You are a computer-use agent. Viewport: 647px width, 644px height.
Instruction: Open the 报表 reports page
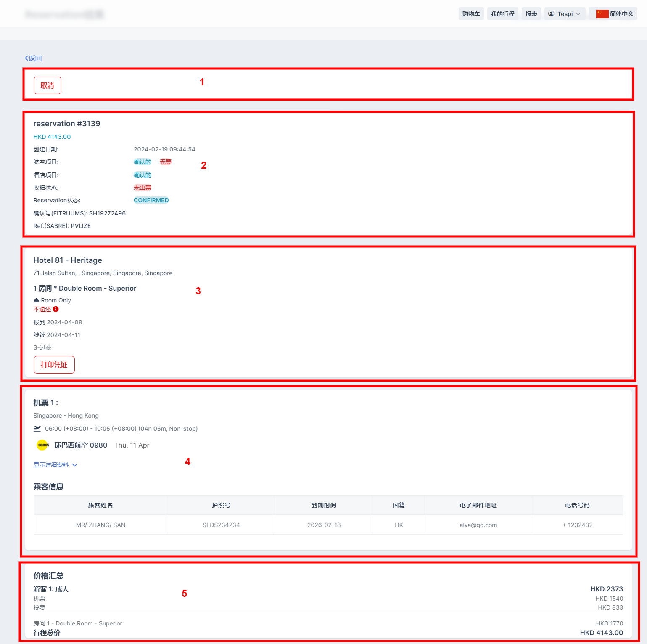(x=531, y=14)
